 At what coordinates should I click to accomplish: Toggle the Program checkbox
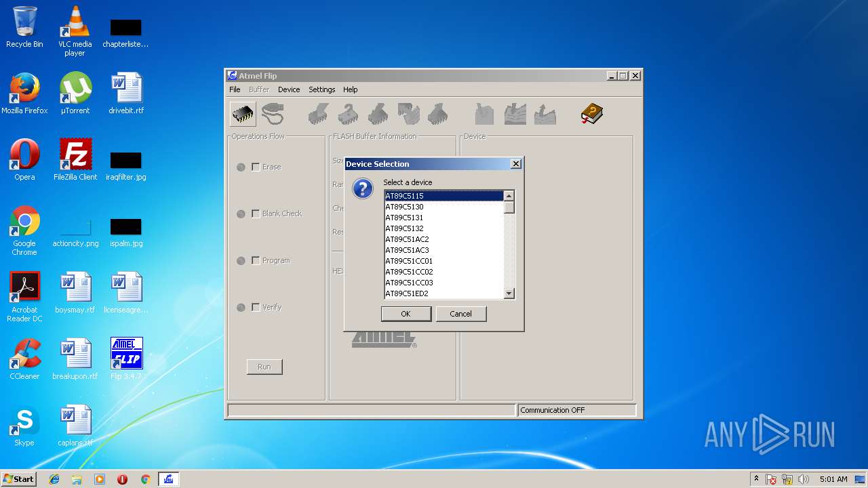click(x=256, y=260)
